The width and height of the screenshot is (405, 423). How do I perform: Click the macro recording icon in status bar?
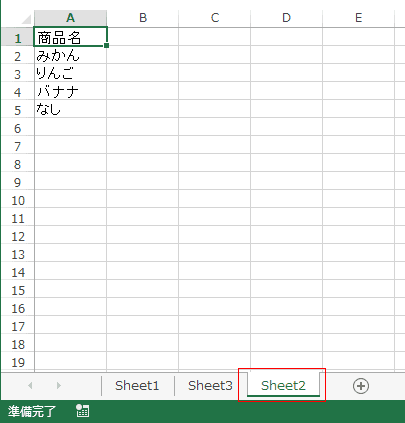(82, 411)
